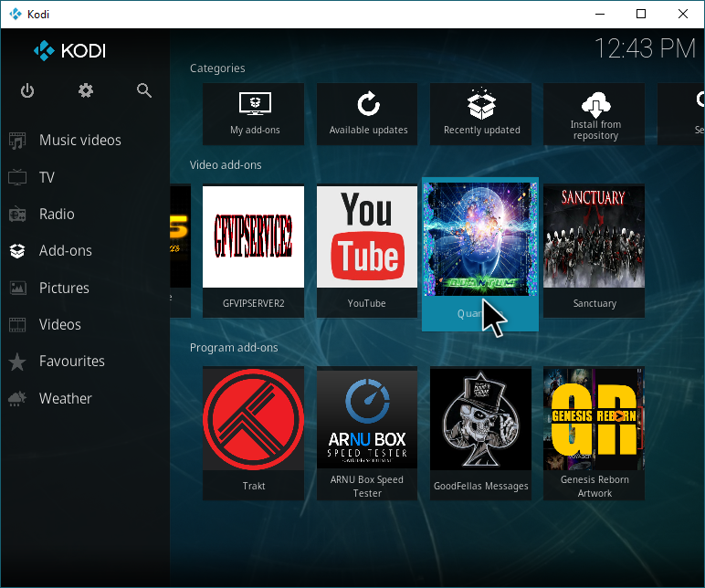This screenshot has height=588, width=705.
Task: Select Music videos menu item
Action: (x=80, y=141)
